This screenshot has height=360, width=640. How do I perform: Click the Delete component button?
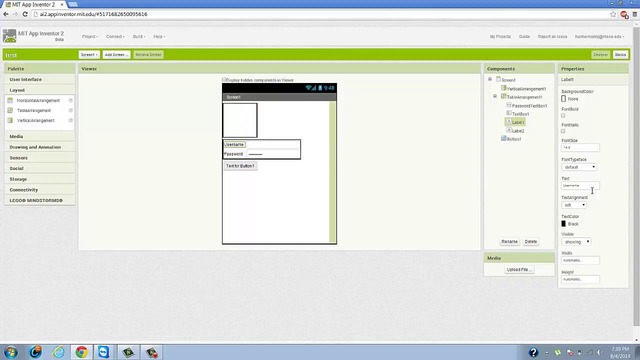[531, 241]
